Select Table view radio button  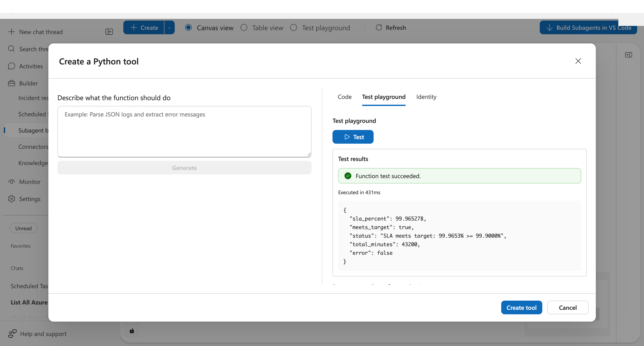244,27
